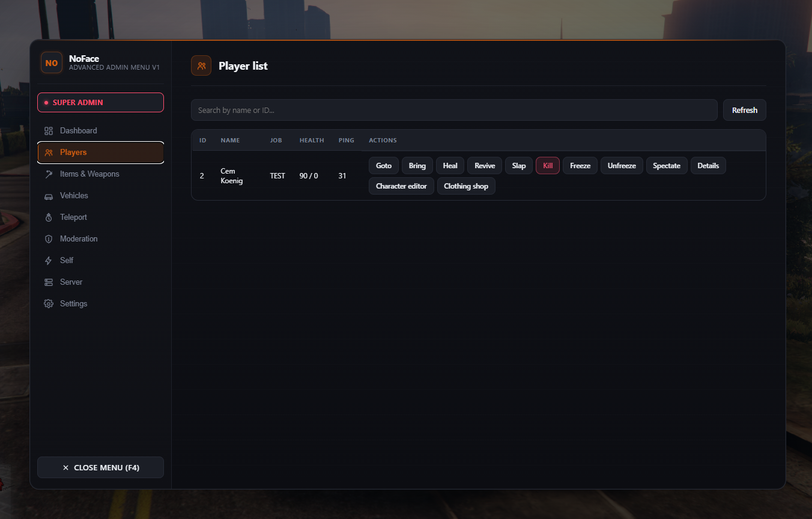This screenshot has width=812, height=519.
Task: Click the SUPER ADMIN role badge
Action: coord(100,102)
